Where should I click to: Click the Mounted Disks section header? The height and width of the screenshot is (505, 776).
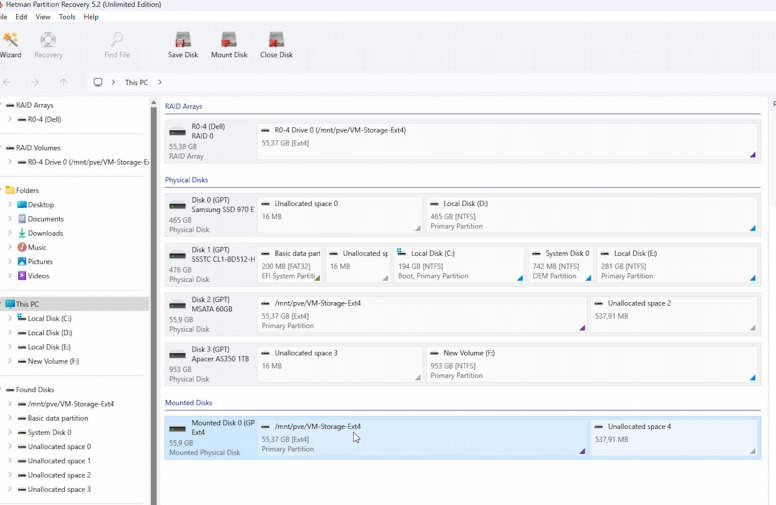pyautogui.click(x=189, y=403)
